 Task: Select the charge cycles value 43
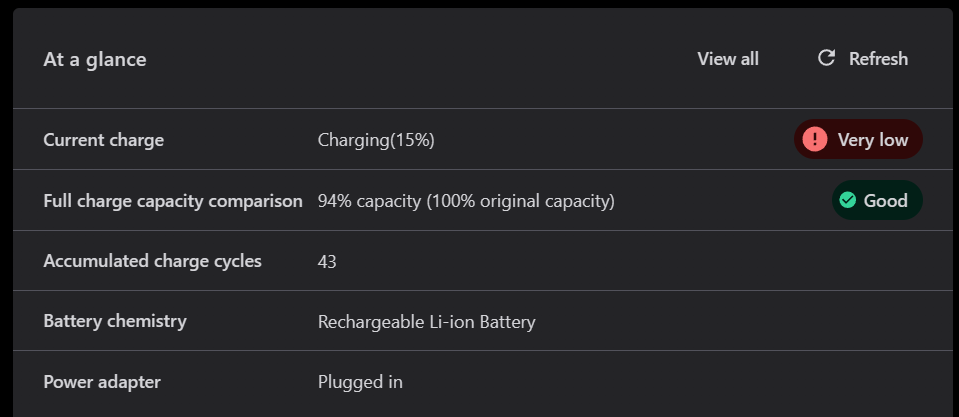(327, 262)
